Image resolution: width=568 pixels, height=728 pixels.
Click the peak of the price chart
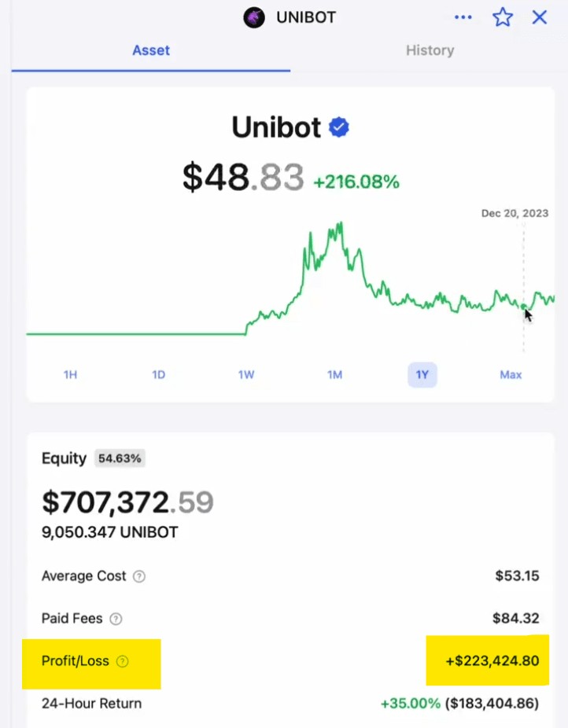click(x=341, y=224)
